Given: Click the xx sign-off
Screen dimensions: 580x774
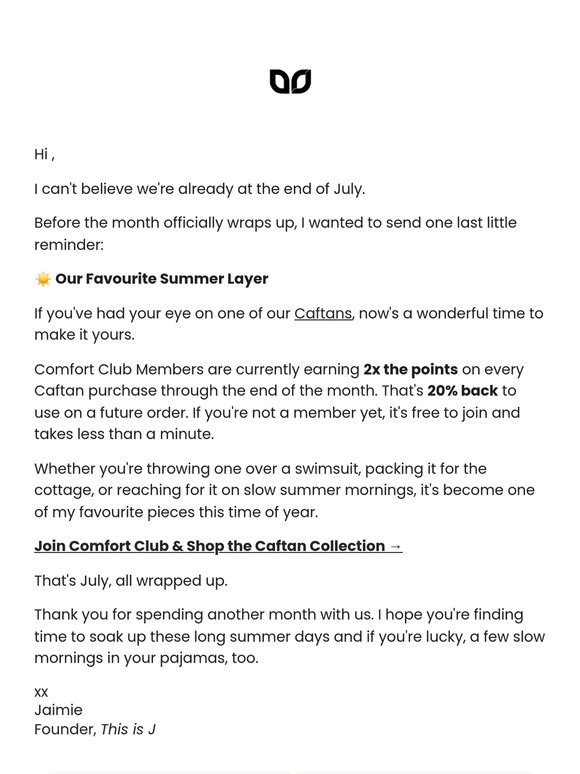Looking at the screenshot, I should point(41,693).
